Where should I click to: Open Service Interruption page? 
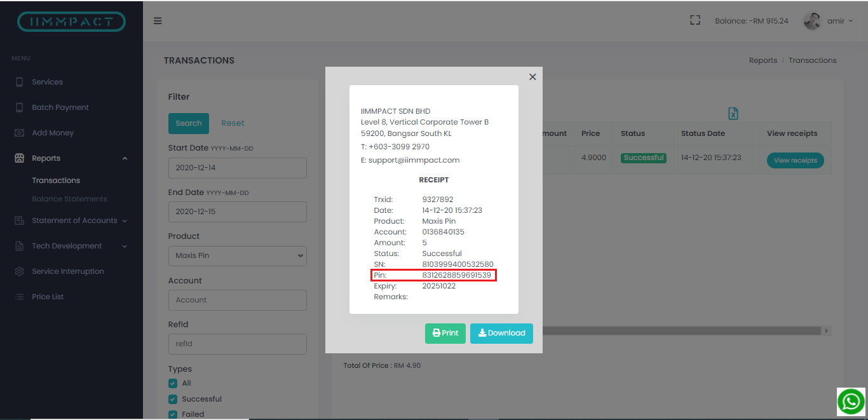tap(68, 271)
